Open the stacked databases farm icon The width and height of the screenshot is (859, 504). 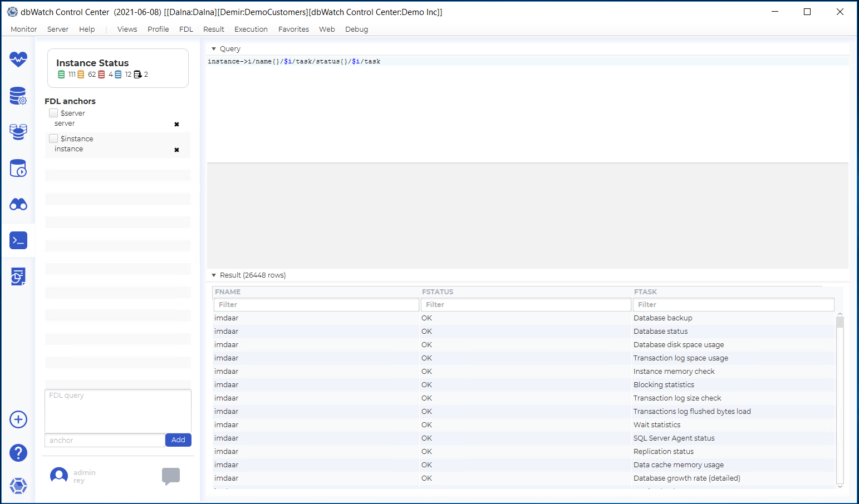[x=18, y=132]
